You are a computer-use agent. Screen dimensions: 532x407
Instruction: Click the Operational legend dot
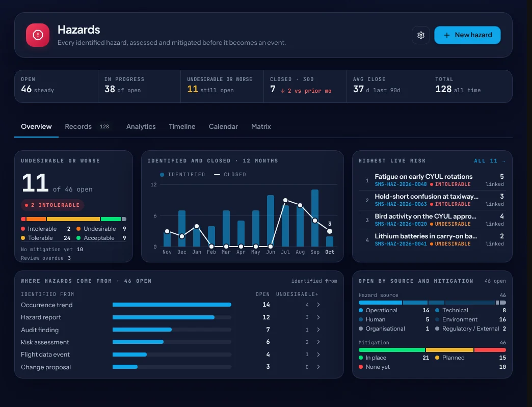coord(361,310)
